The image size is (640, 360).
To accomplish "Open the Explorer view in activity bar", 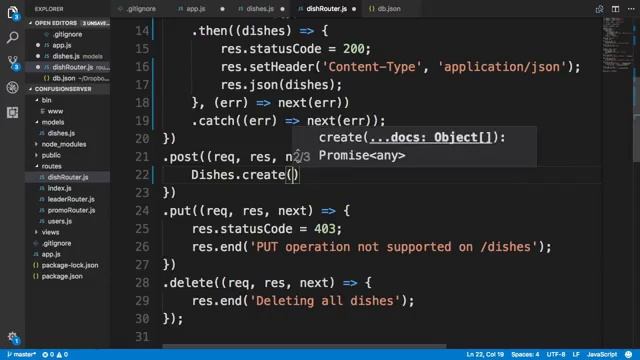I will [x=12, y=12].
